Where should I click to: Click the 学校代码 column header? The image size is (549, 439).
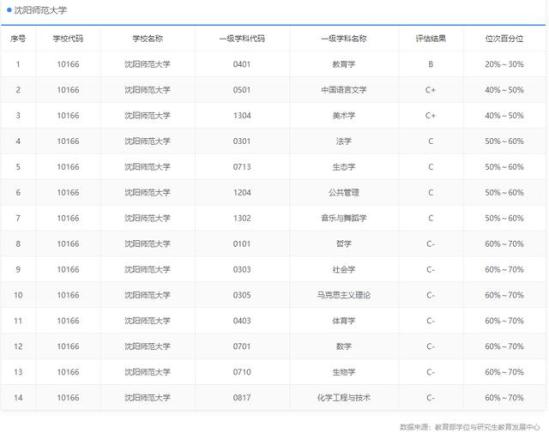click(68, 39)
